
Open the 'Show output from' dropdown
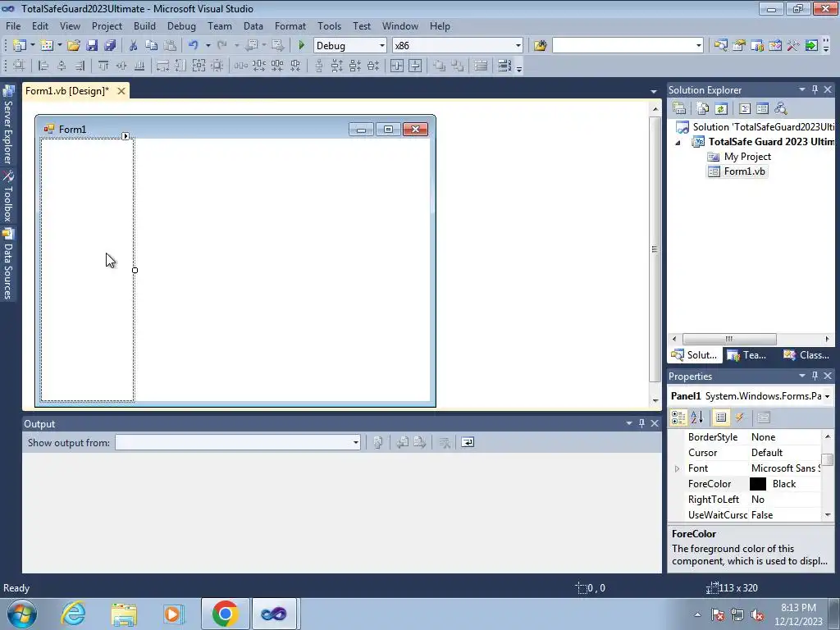[356, 442]
